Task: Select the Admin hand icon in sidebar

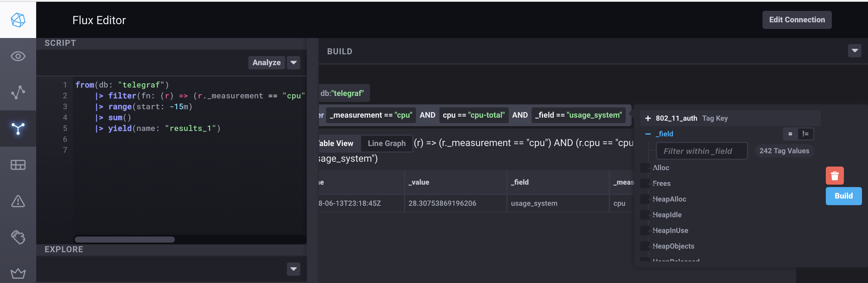Action: 18,237
